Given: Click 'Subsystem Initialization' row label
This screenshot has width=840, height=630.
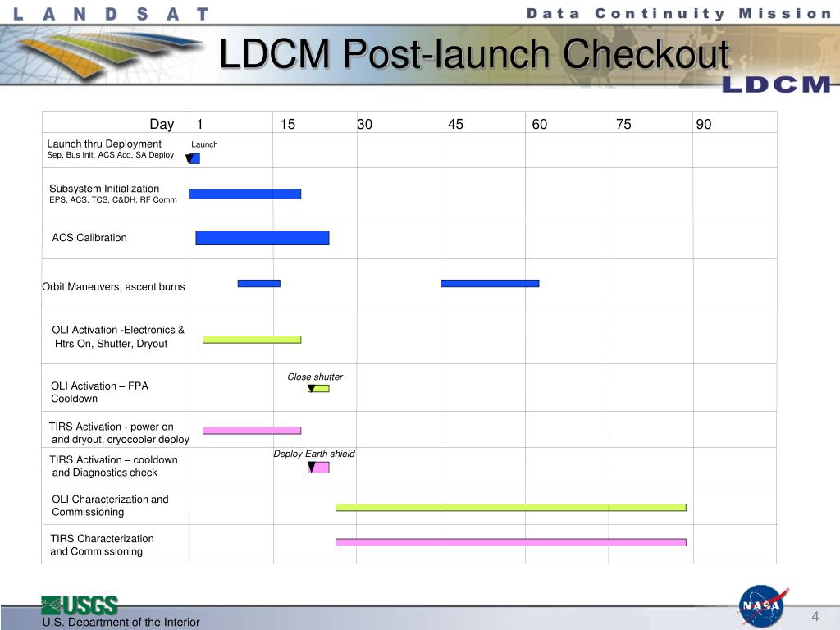Looking at the screenshot, I should (x=104, y=189).
